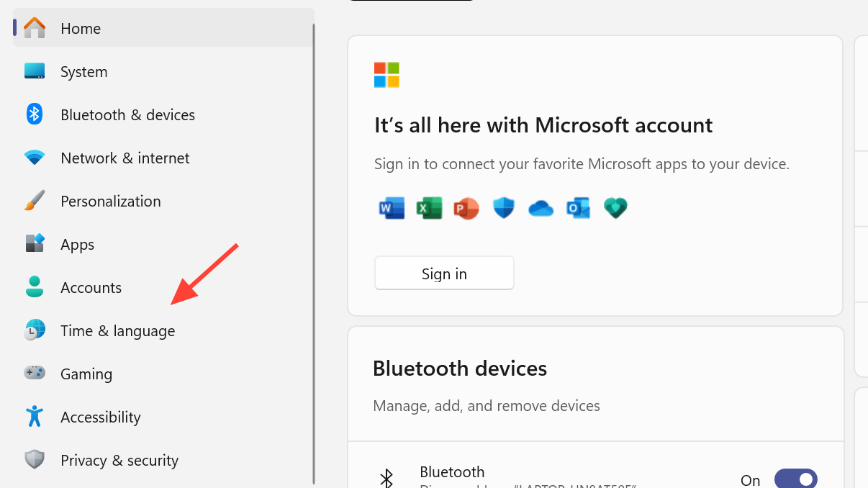
Task: Click 'Manage, add, and remove devices' text
Action: [487, 406]
